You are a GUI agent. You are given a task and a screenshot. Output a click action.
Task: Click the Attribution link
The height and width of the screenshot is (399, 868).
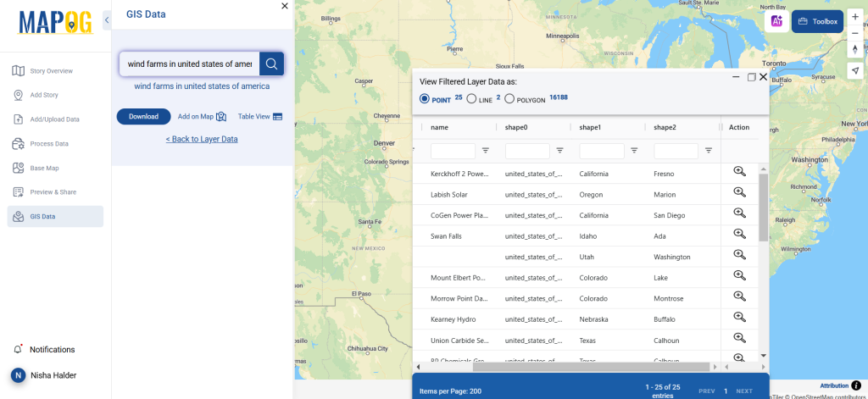click(x=834, y=385)
